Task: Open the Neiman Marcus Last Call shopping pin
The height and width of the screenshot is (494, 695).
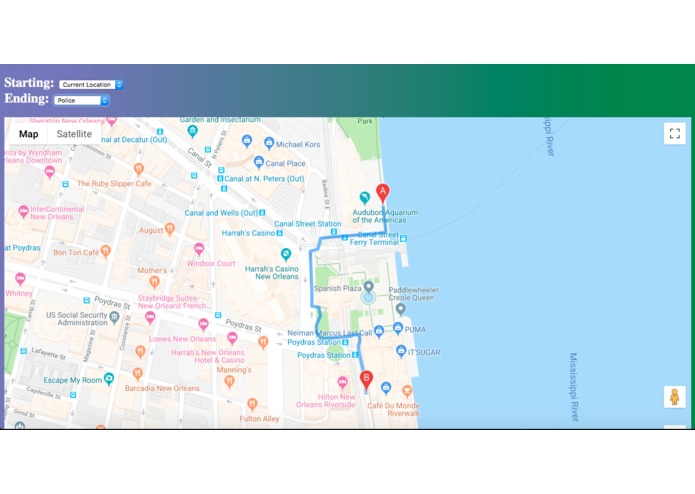Action: coord(379,331)
